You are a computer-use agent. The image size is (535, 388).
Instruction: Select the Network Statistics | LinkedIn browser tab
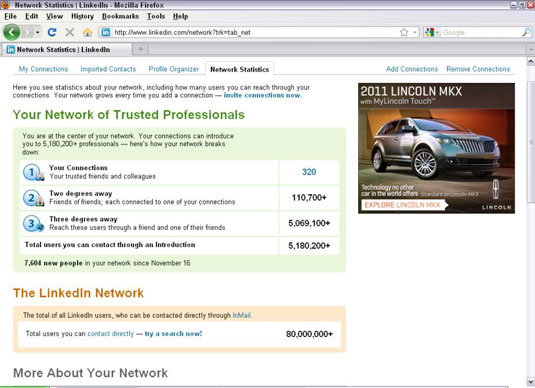pos(67,49)
